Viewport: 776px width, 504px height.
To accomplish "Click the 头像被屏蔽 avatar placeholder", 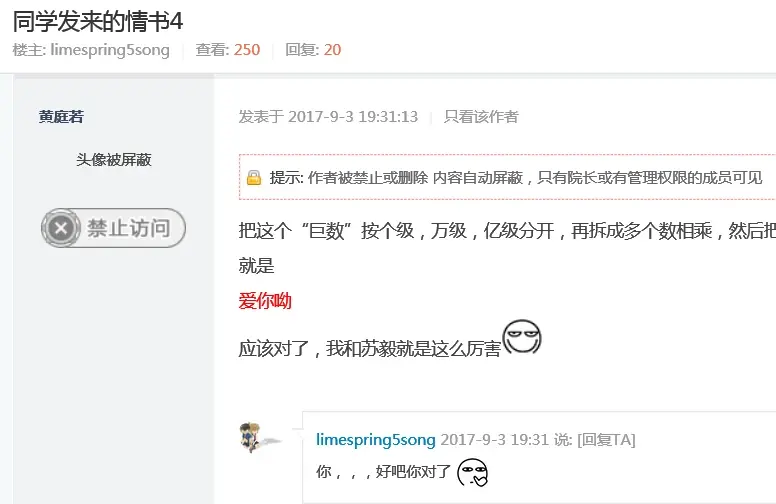I will (x=114, y=160).
